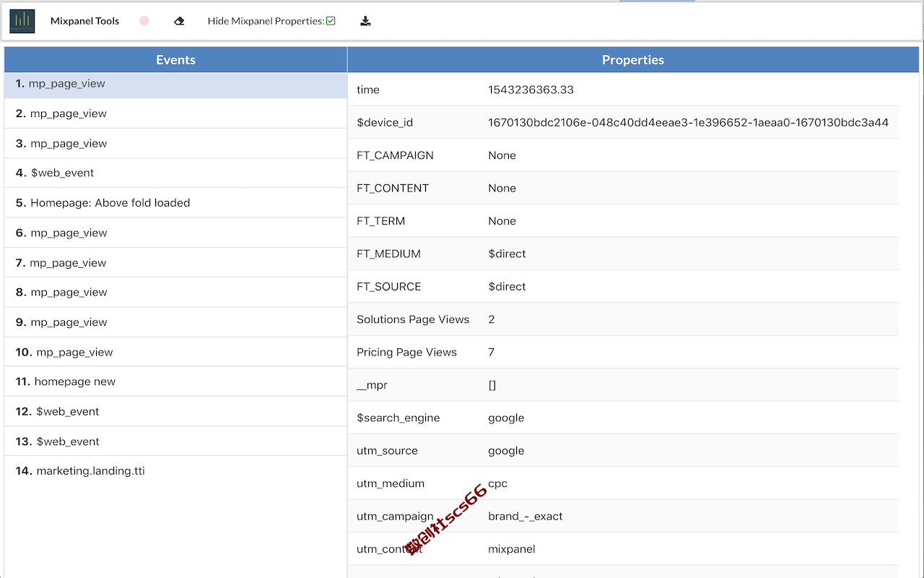Select event 13. $web_event
924x578 pixels.
click(175, 441)
